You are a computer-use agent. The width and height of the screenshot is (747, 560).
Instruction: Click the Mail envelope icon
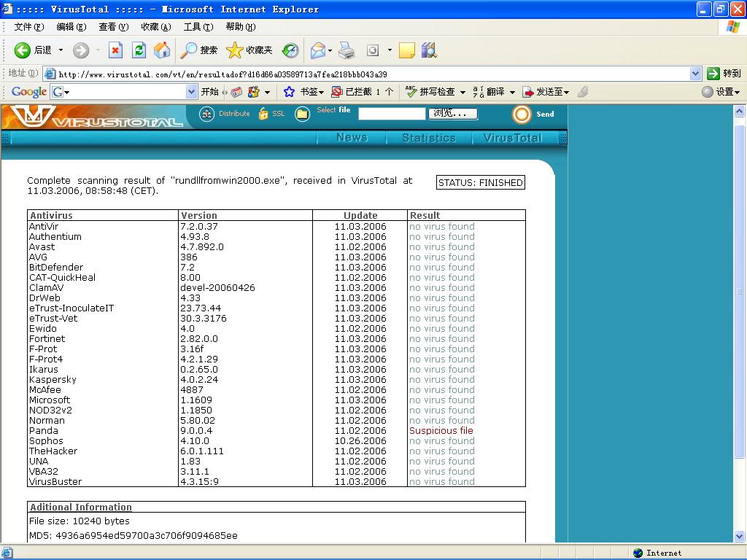pos(317,50)
